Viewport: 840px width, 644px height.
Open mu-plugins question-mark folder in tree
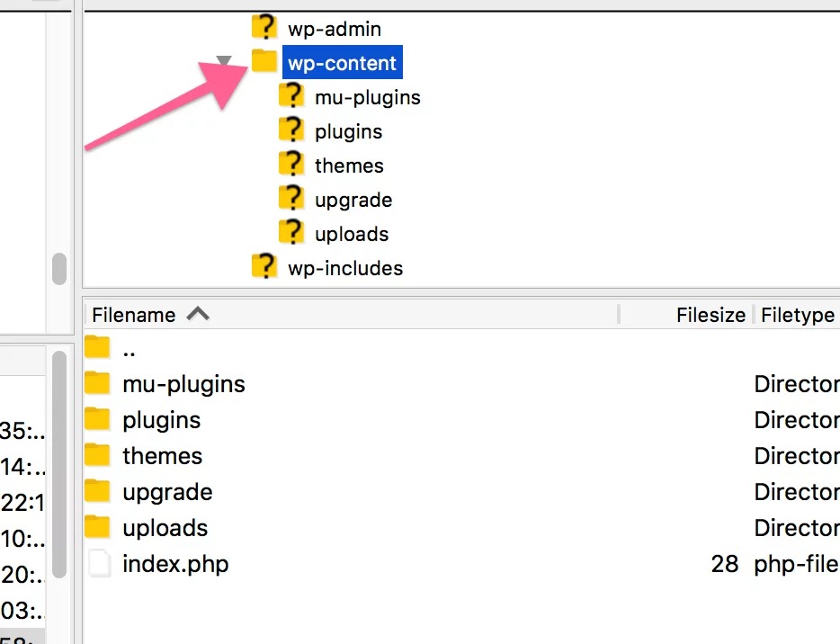pos(291,96)
